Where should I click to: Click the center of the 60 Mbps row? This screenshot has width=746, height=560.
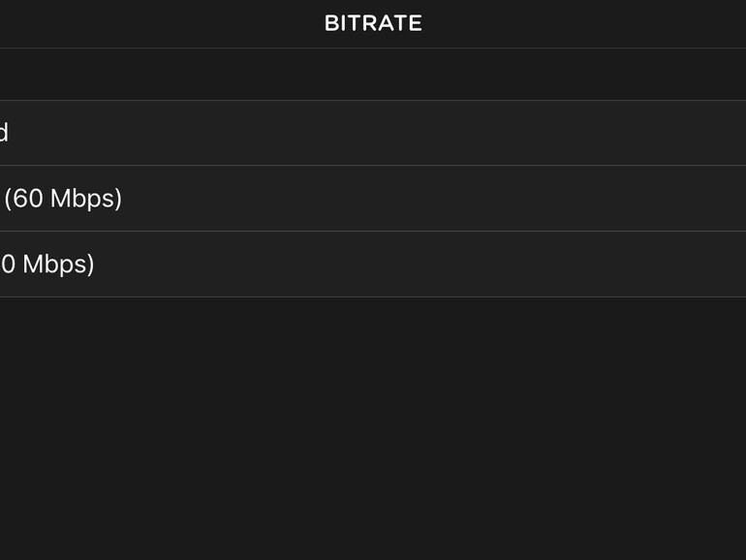tap(373, 199)
